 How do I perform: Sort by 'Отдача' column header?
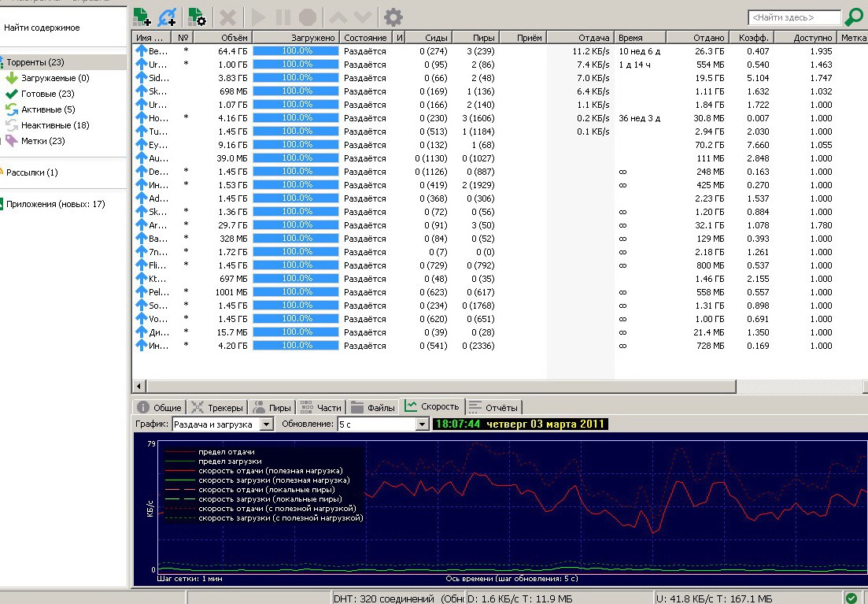580,38
